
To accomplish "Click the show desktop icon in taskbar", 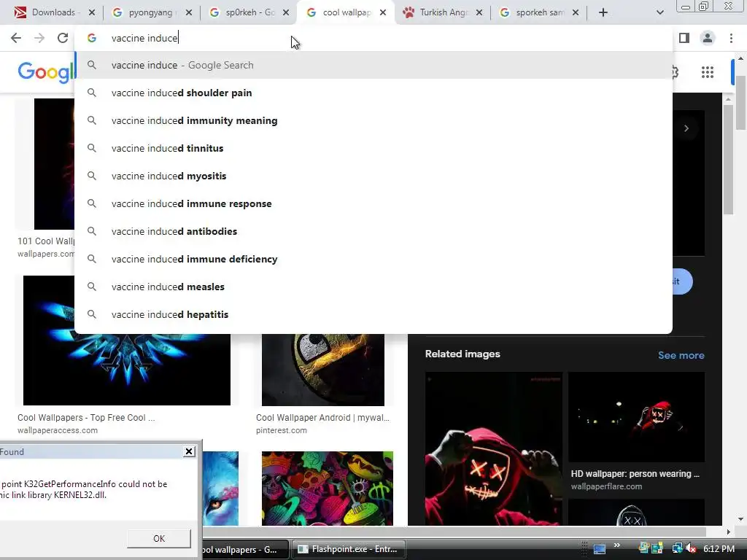I will (x=600, y=550).
